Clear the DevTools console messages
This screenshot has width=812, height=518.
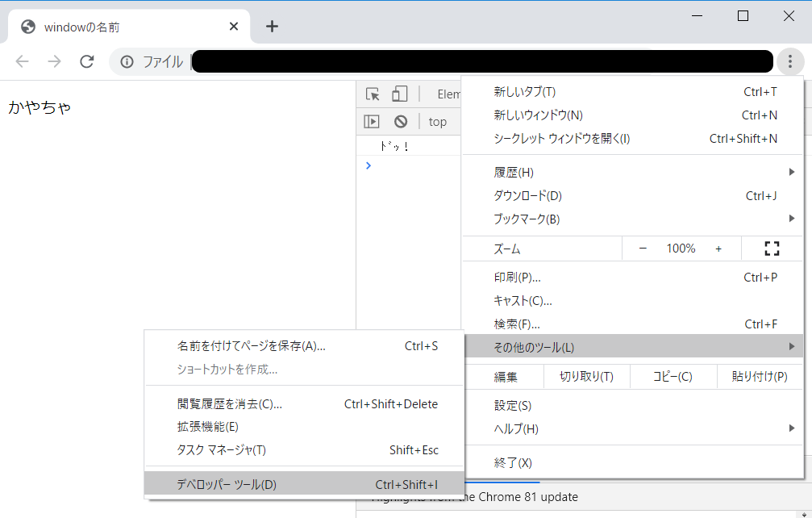(401, 121)
